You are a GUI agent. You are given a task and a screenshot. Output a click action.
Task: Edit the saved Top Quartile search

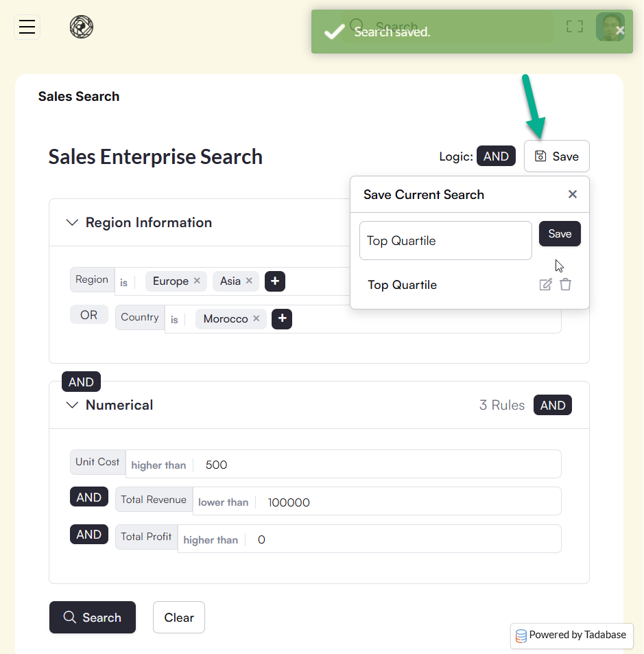pyautogui.click(x=545, y=285)
